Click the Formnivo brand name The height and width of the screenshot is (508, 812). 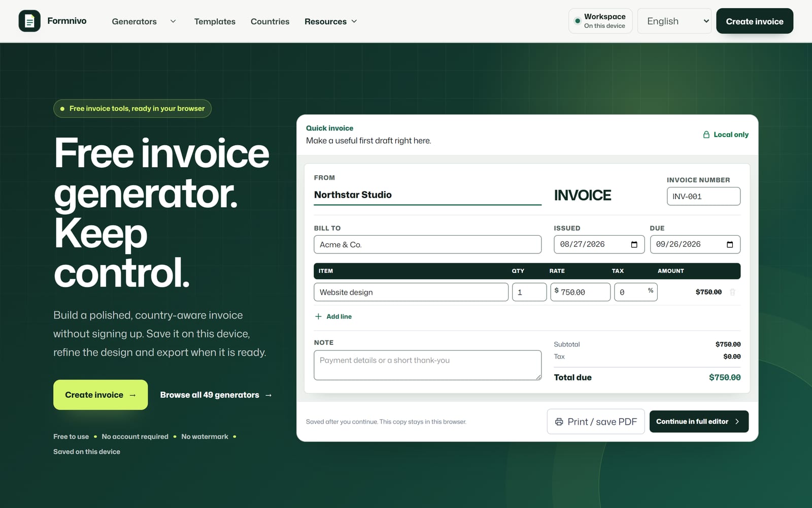pyautogui.click(x=67, y=21)
